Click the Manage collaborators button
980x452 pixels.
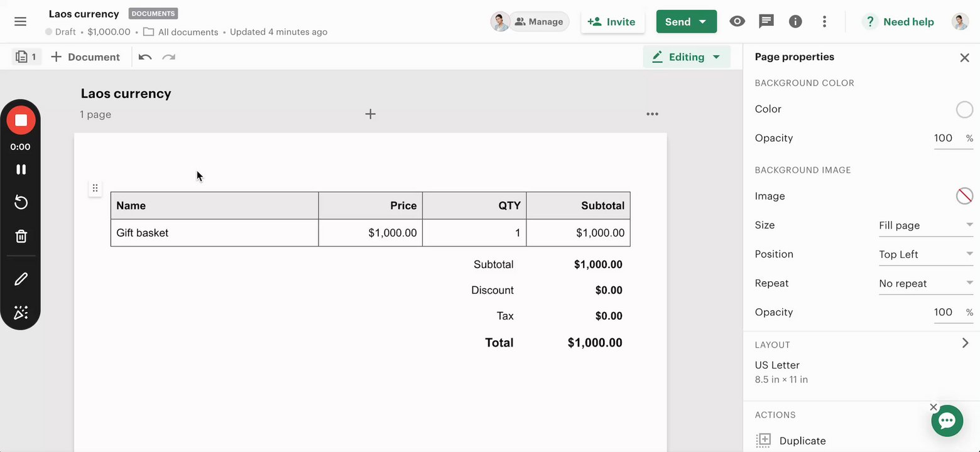click(x=538, y=22)
